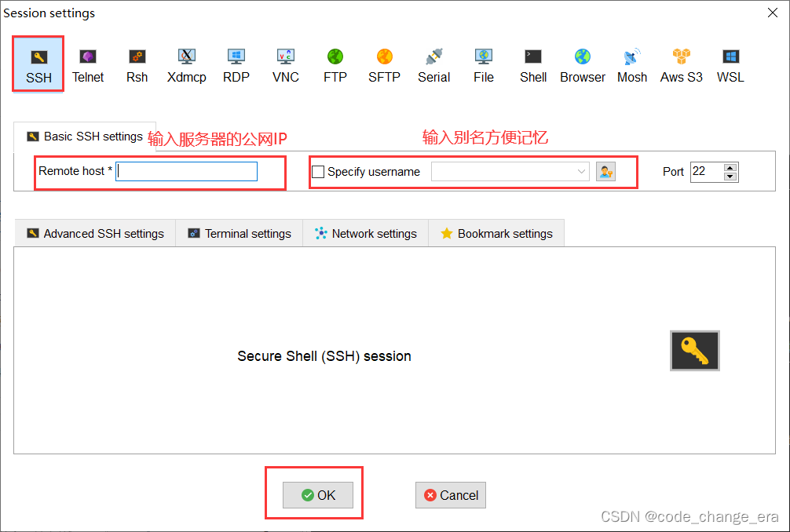Image resolution: width=790 pixels, height=532 pixels.
Task: Select the Serial session icon
Action: pos(433,66)
